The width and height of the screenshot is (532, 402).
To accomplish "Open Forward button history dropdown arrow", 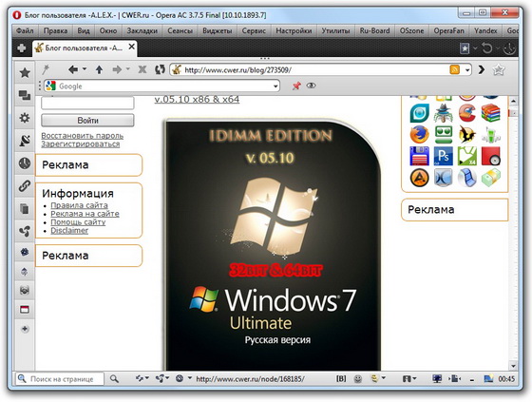I will pos(128,69).
